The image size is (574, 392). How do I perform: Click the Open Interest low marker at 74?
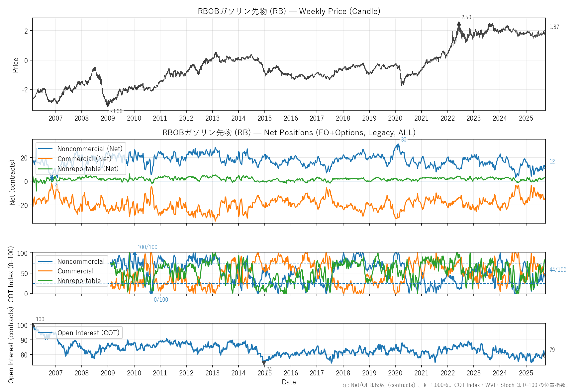coord(264,363)
